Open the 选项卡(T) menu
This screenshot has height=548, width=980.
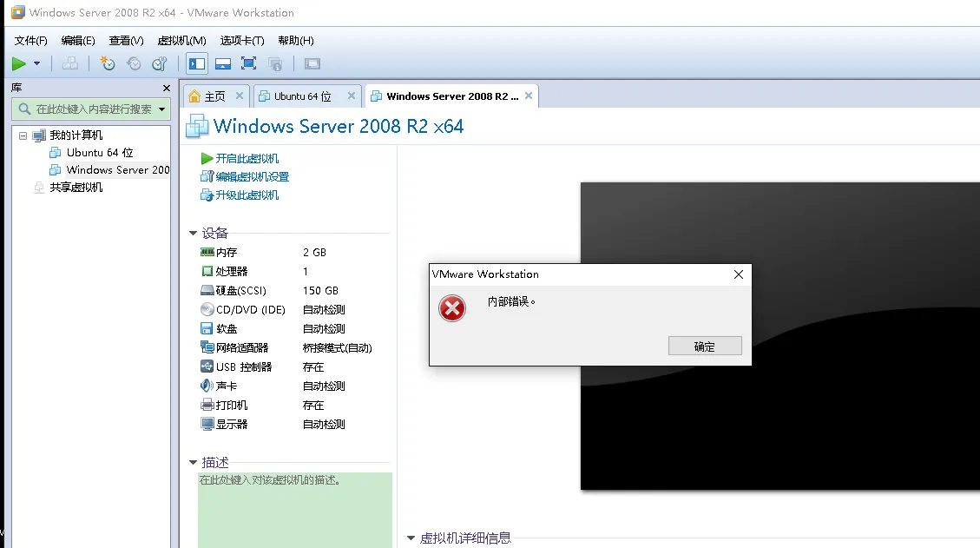[242, 41]
